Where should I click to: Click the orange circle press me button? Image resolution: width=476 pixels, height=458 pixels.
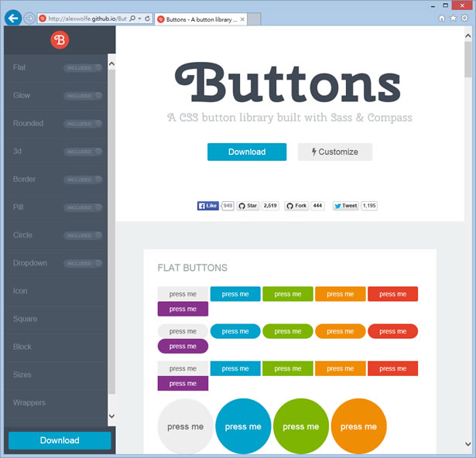point(358,426)
